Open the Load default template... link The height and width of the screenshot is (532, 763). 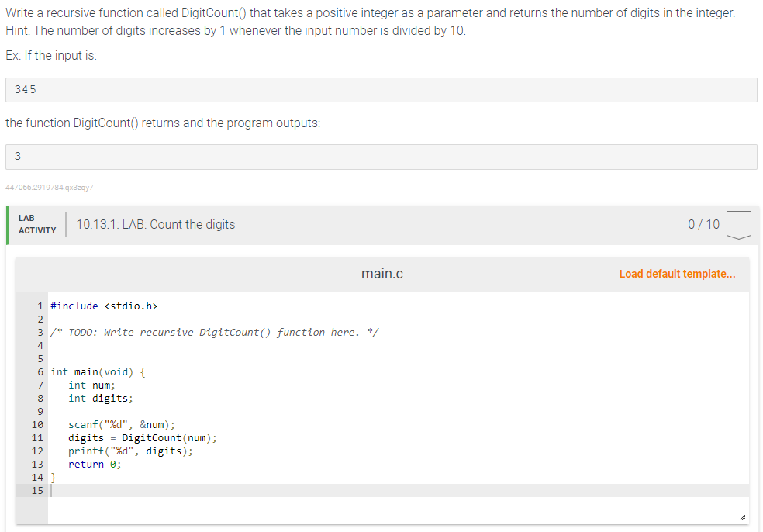click(x=677, y=273)
